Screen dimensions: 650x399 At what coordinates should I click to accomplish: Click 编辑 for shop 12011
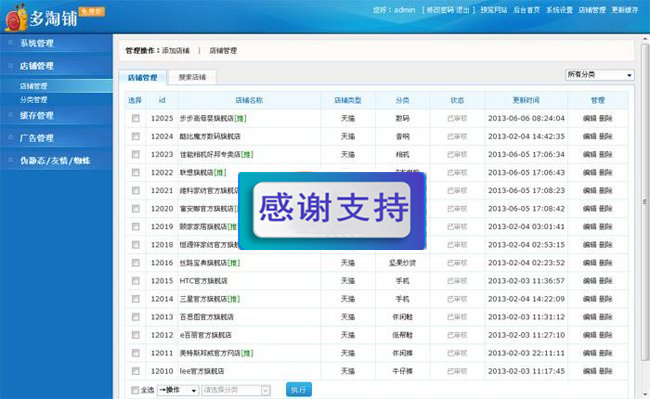[x=589, y=353]
